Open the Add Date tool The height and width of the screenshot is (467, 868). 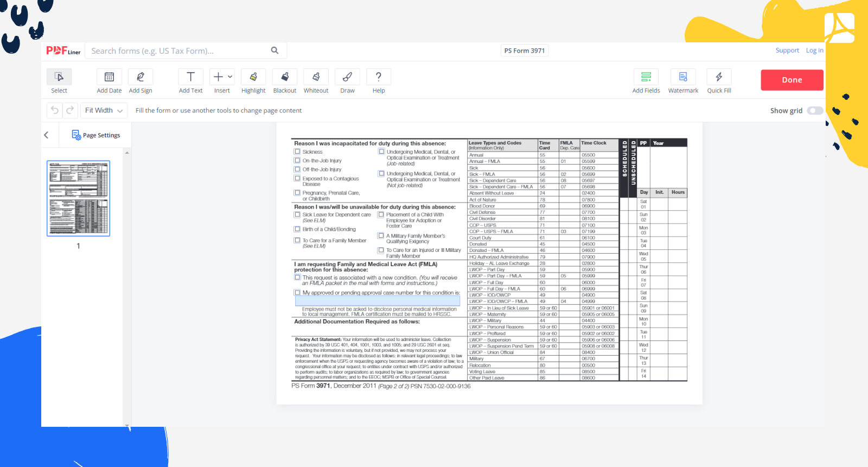click(109, 77)
